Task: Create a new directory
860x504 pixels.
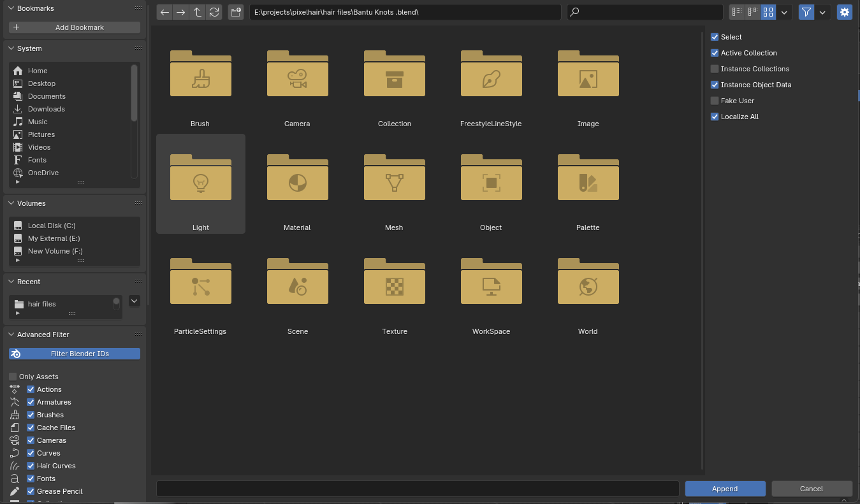Action: click(236, 12)
